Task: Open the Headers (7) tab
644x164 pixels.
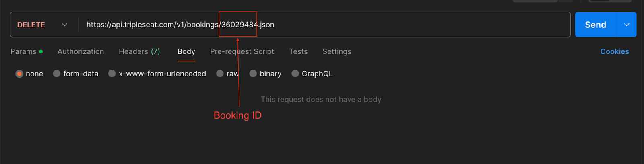Action: coord(139,51)
